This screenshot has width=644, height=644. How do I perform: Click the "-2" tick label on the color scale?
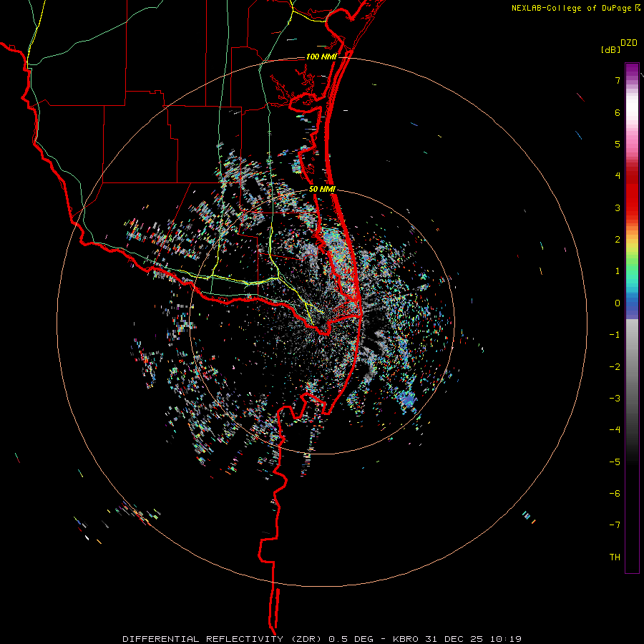tap(615, 367)
